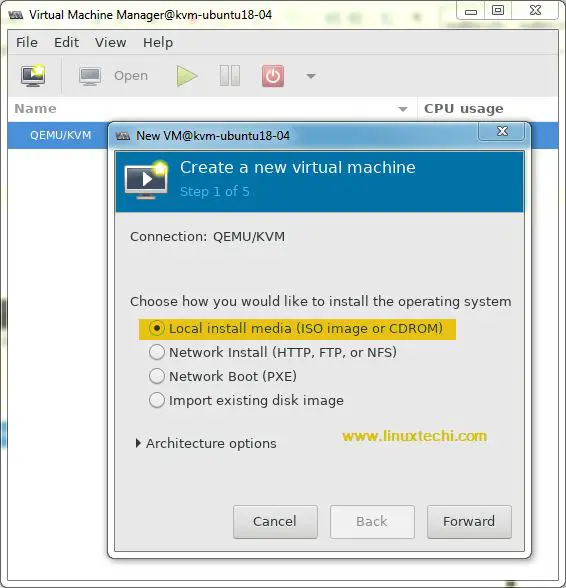Click the Forward button
This screenshot has height=588, width=566.
tap(469, 522)
